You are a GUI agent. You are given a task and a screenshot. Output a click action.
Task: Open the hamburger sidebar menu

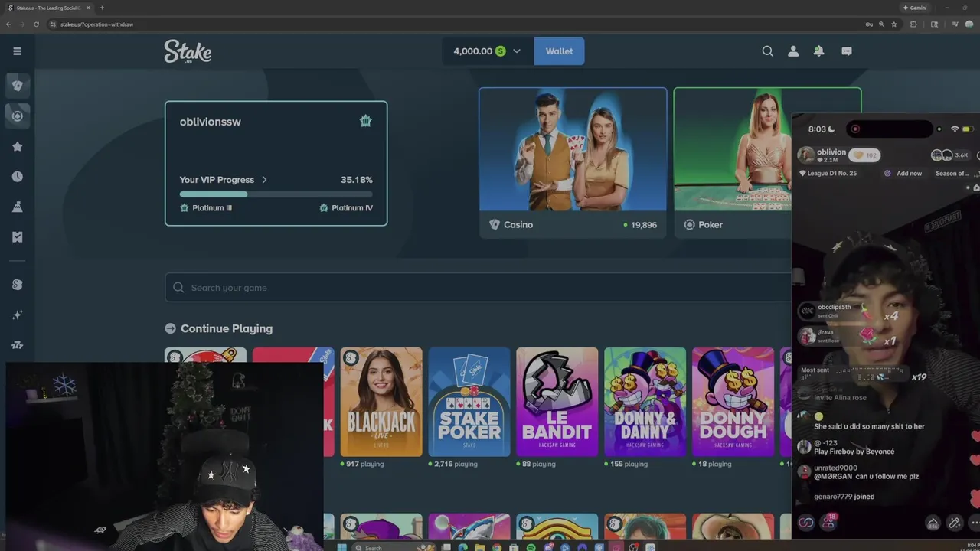17,51
